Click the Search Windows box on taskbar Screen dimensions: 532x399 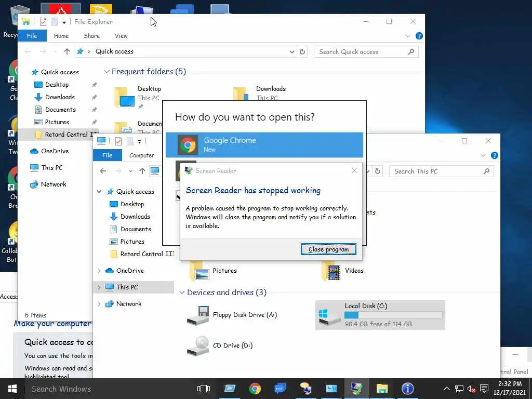click(x=110, y=389)
